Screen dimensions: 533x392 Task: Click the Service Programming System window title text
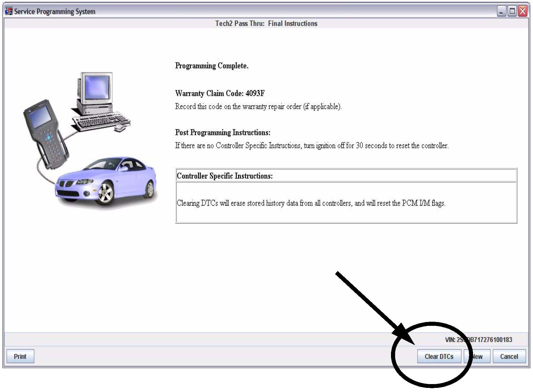pos(55,11)
